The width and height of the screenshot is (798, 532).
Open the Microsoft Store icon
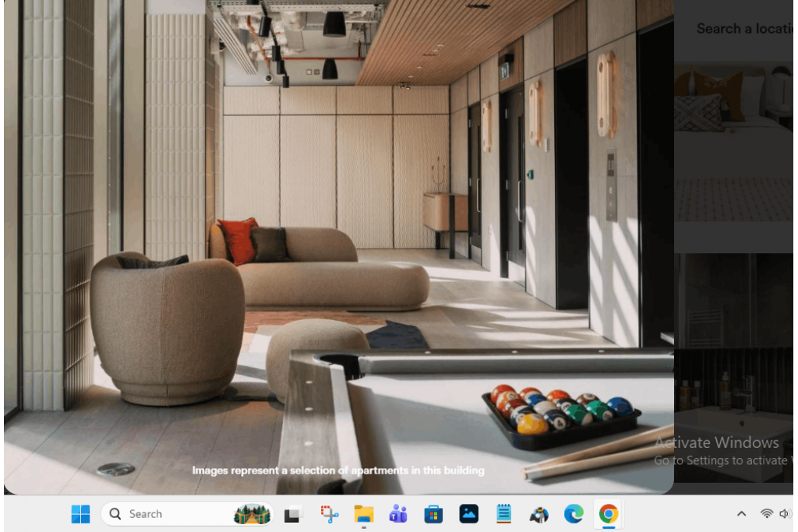(x=433, y=514)
